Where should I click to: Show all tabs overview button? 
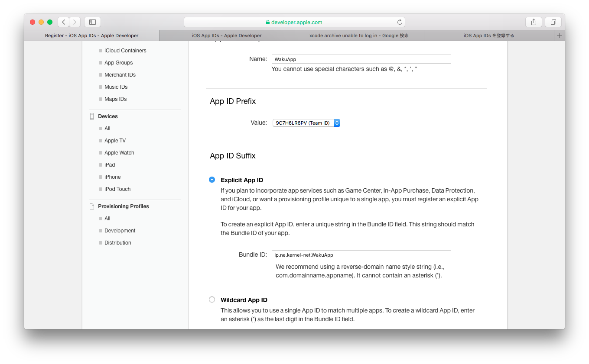click(x=553, y=22)
